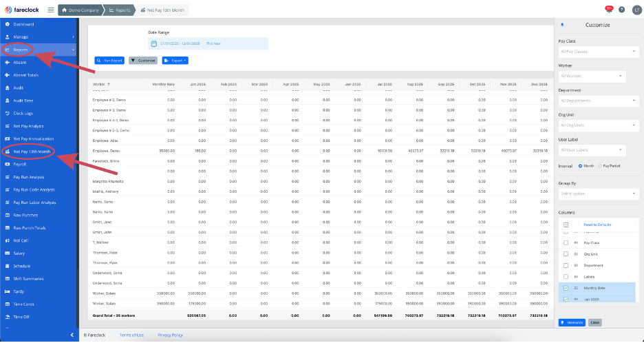Click the Tardy bed icon in sidebar
Image resolution: width=644 pixels, height=343 pixels.
pos(8,291)
